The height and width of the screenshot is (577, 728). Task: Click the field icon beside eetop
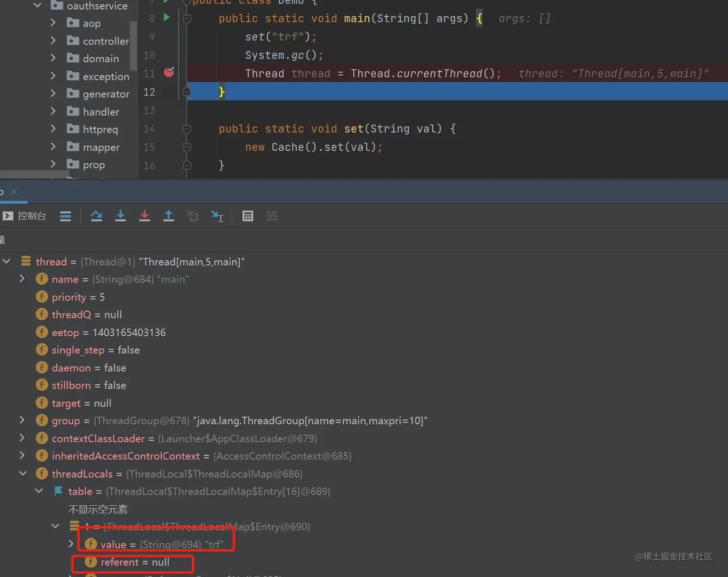coord(42,332)
